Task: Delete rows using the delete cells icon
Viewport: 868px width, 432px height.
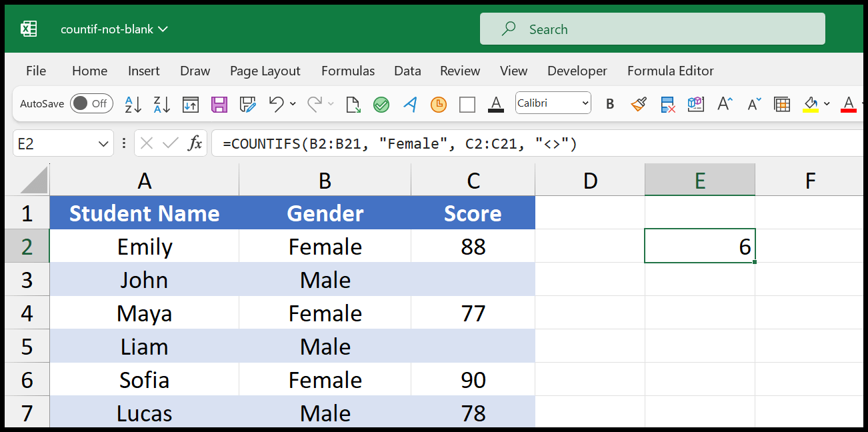Action: pos(666,105)
